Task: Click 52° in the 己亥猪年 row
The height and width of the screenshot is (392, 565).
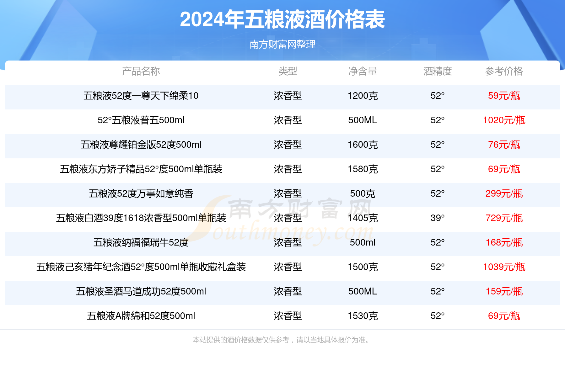Action: pyautogui.click(x=438, y=267)
